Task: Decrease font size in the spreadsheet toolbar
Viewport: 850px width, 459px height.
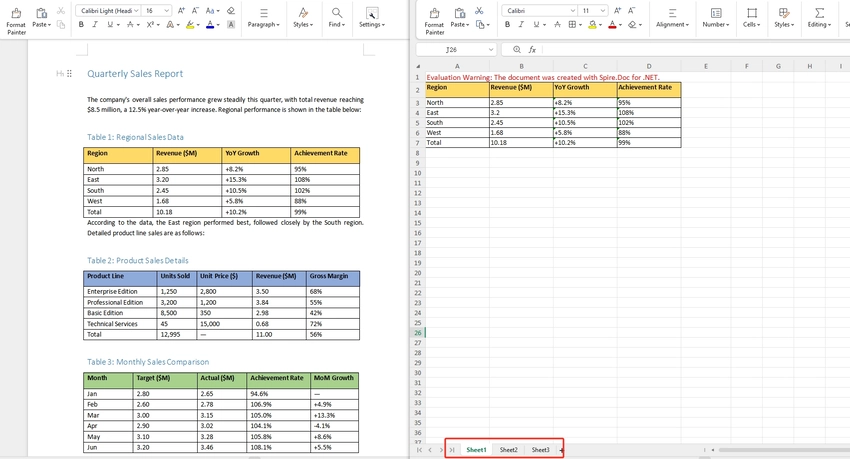Action: coord(632,11)
